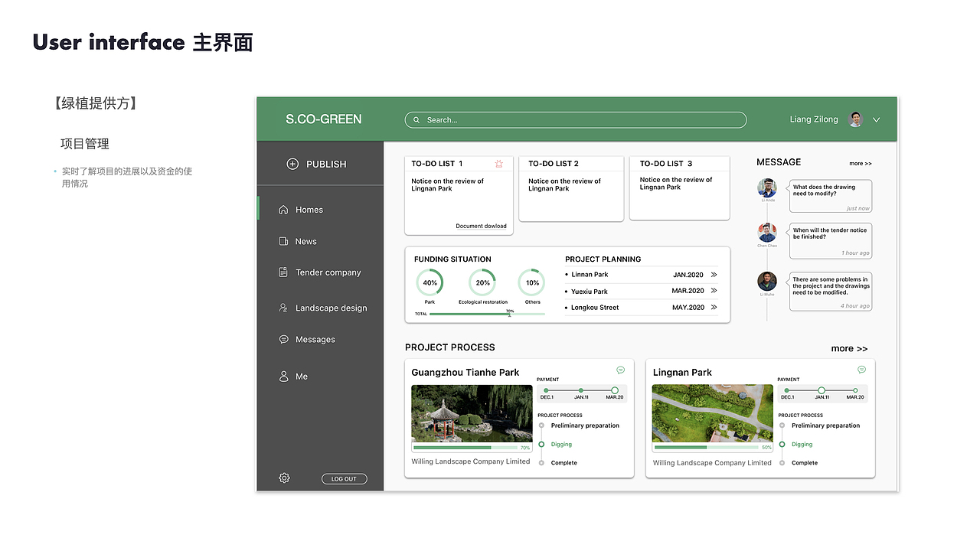Viewport: 980px width, 551px height.
Task: Click the Longkou Street planning row text
Action: 595,308
